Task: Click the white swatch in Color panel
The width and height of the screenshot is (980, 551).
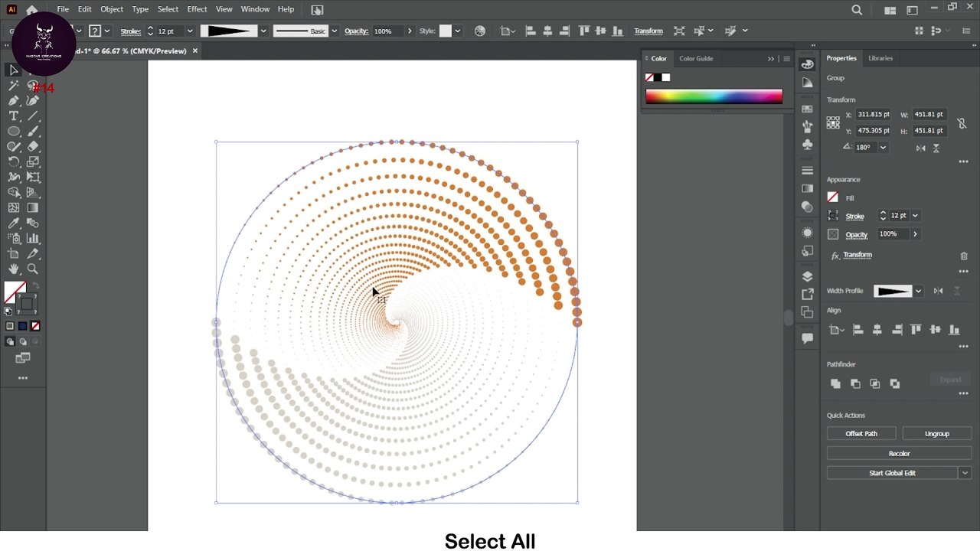Action: coord(666,77)
